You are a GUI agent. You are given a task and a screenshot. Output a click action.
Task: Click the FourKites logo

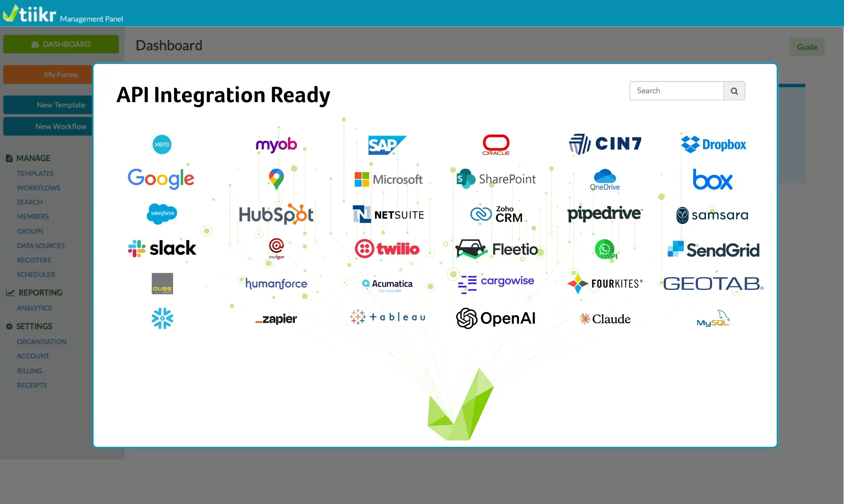click(x=605, y=284)
